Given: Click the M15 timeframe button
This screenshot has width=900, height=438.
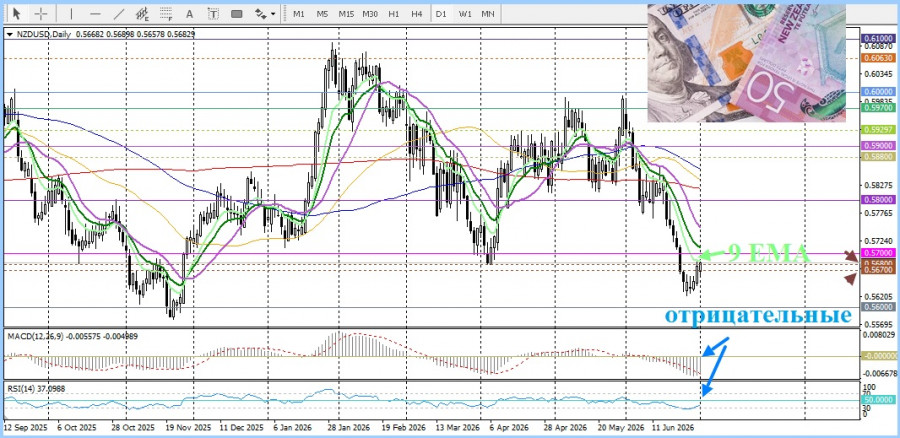Looking at the screenshot, I should tap(346, 13).
